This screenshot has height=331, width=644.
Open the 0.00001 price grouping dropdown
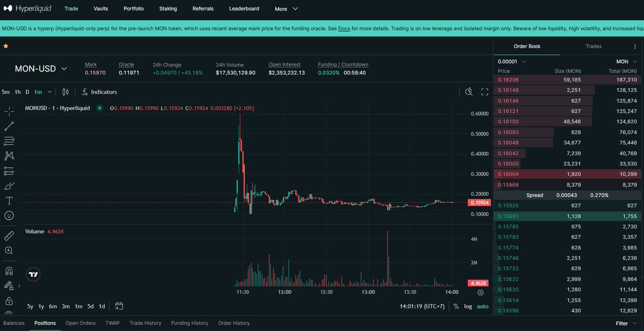pyautogui.click(x=511, y=62)
